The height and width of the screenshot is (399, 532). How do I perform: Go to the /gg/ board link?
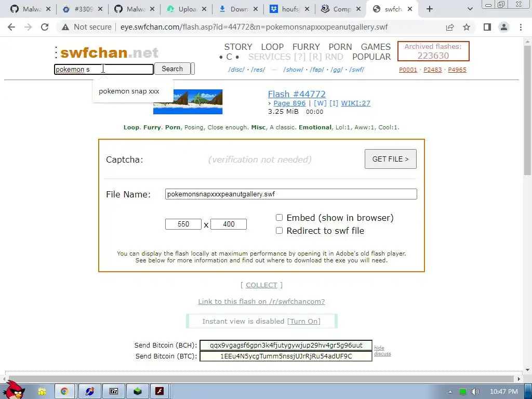[337, 70]
